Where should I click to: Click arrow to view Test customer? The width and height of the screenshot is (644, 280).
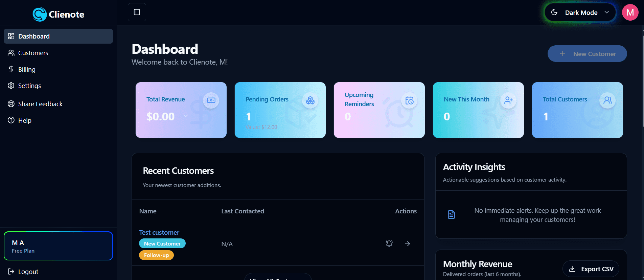pyautogui.click(x=408, y=243)
